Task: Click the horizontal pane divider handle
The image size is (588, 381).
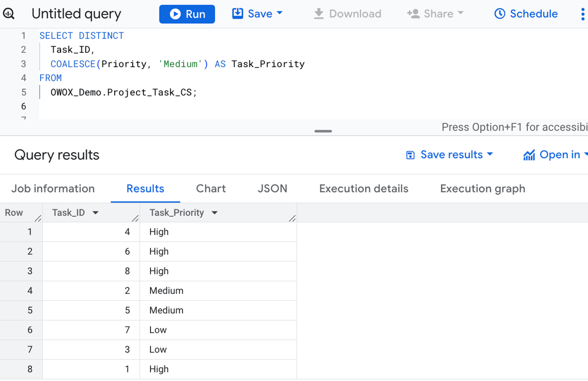Action: pos(323,131)
